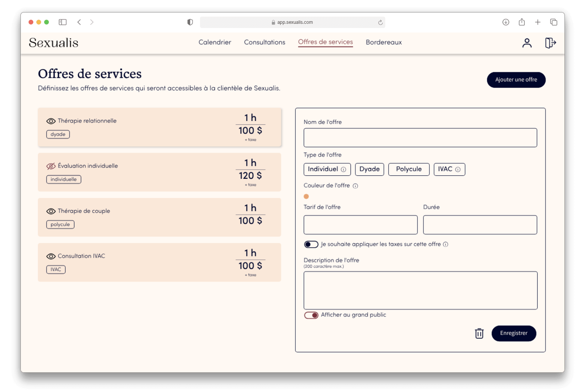Pick the orange offer color dot
This screenshot has height=392, width=583.
[306, 197]
